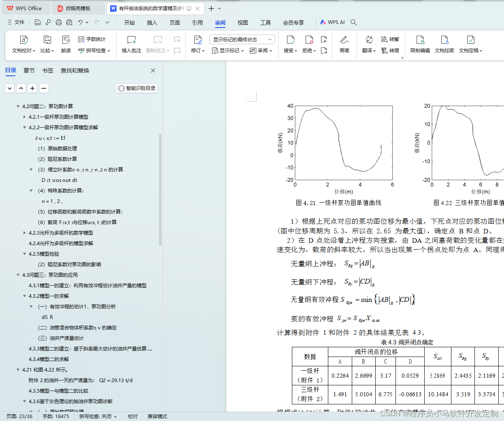Switch to the WPS Office home tab

pos(26,8)
